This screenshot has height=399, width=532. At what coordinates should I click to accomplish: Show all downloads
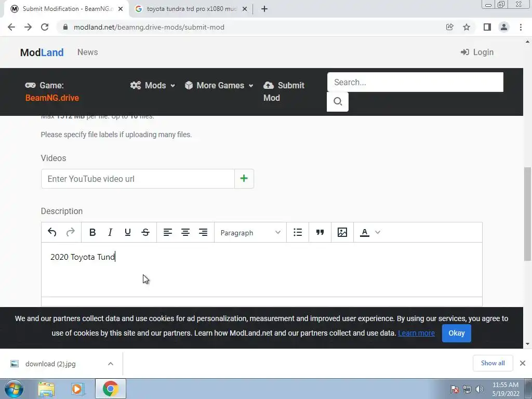point(493,363)
